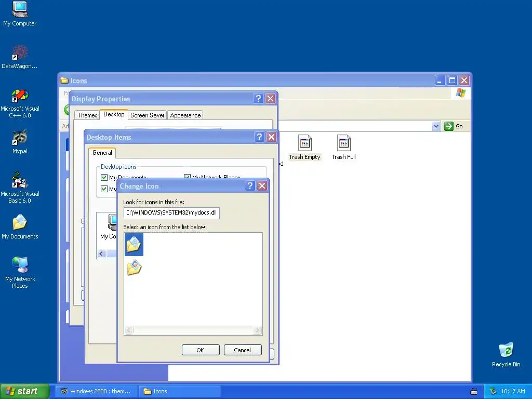Select the Trash Full file in Icons window
Viewport: 532px width, 399px height.
(x=343, y=147)
